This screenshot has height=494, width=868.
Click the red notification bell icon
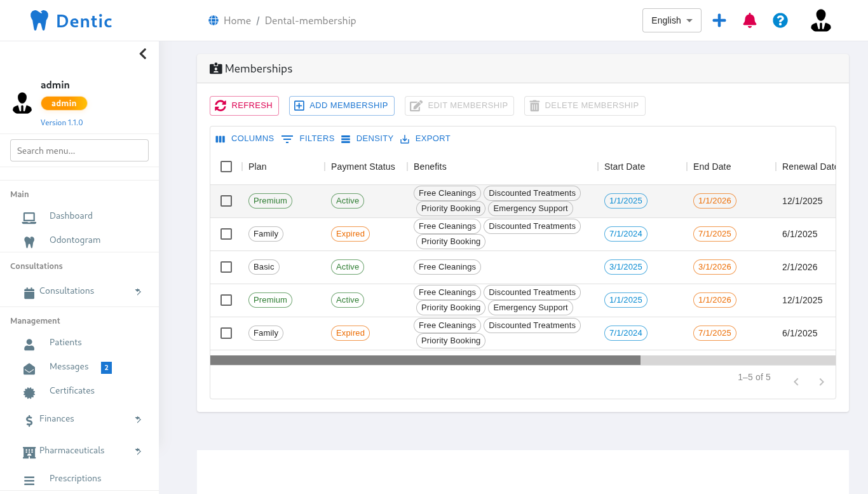[x=750, y=20]
